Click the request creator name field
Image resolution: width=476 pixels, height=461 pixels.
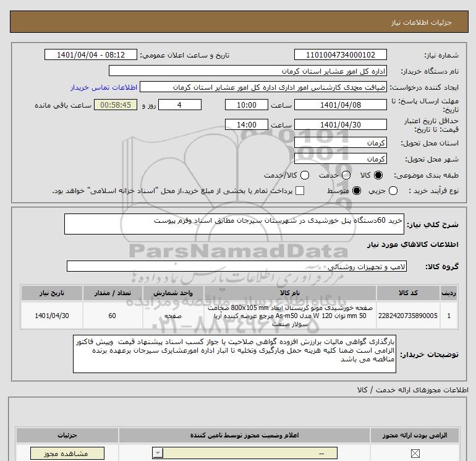[263, 87]
